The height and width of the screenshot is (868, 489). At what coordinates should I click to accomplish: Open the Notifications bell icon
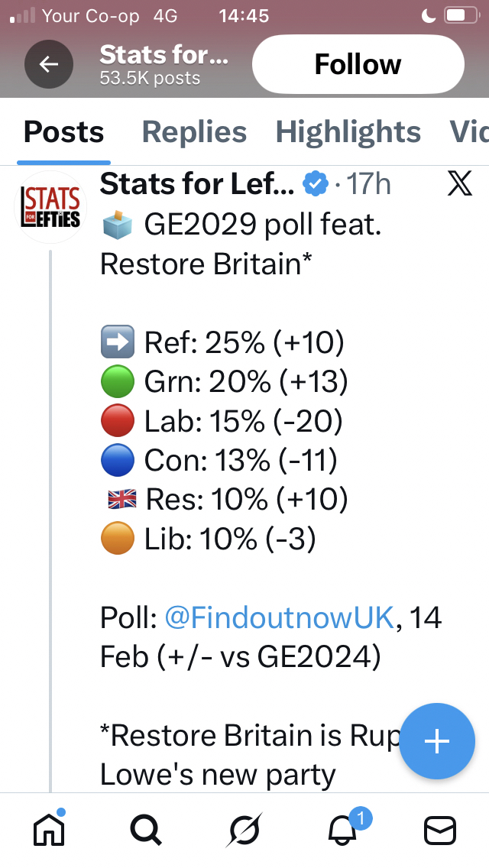342,830
